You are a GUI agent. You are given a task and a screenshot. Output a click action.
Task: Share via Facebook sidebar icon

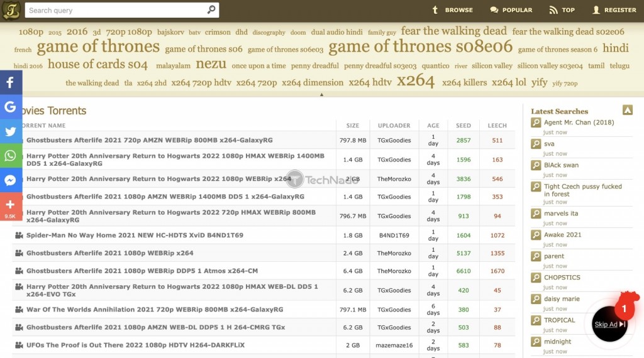[x=11, y=82]
